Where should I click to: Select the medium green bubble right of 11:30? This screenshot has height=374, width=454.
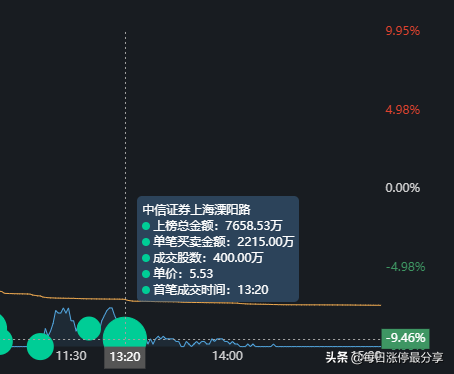coord(89,328)
